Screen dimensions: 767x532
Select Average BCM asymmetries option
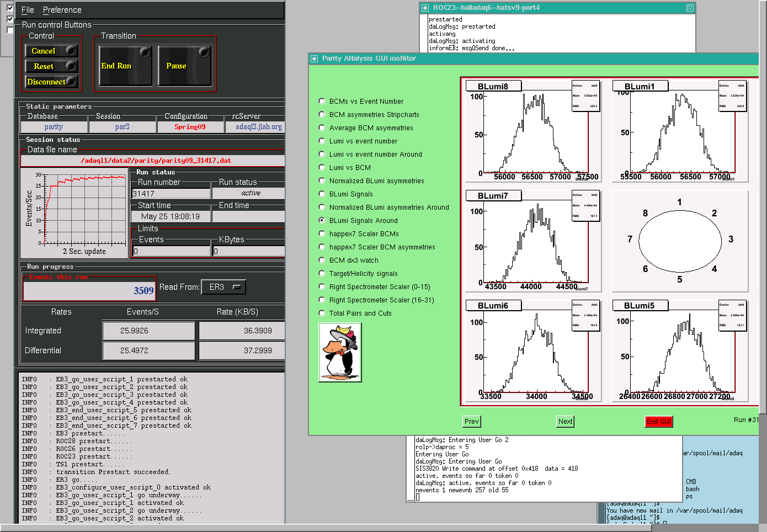click(322, 127)
